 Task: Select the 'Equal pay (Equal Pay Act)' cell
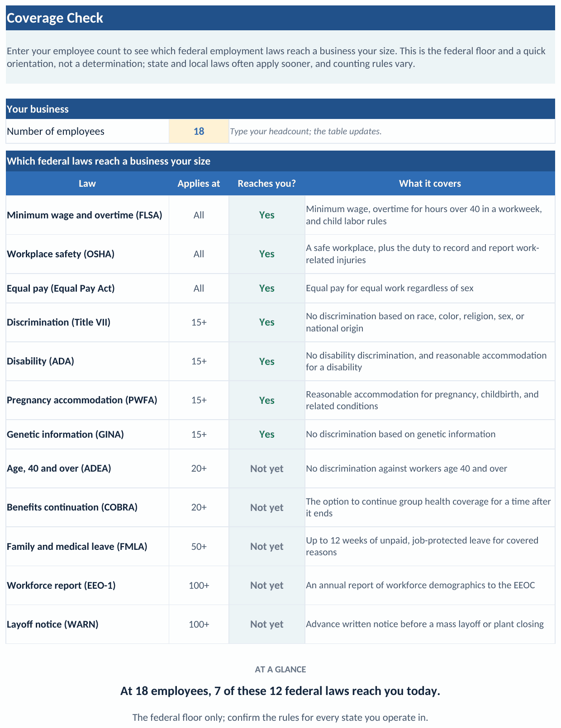(87, 288)
